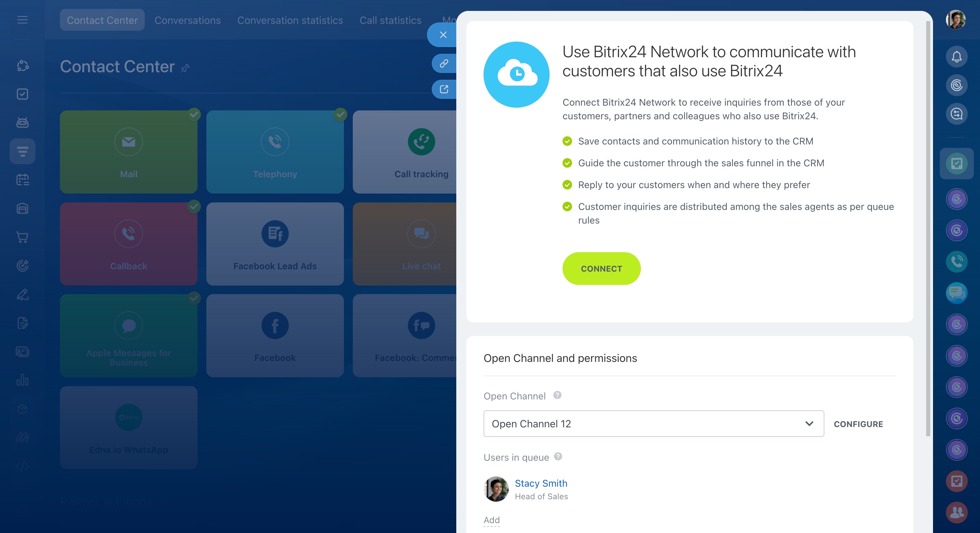The width and height of the screenshot is (980, 533).
Task: Click the CONFIGURE link
Action: pos(858,424)
